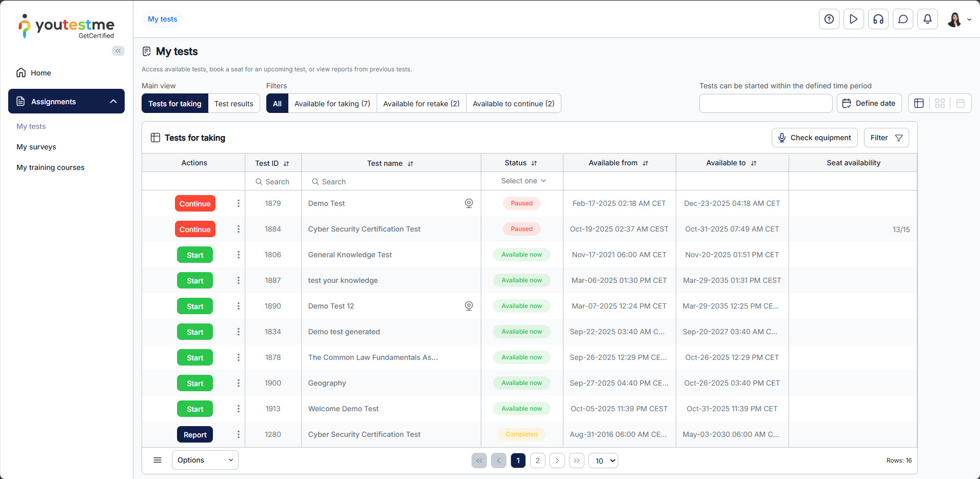Open the rows per page dropdown

[603, 461]
